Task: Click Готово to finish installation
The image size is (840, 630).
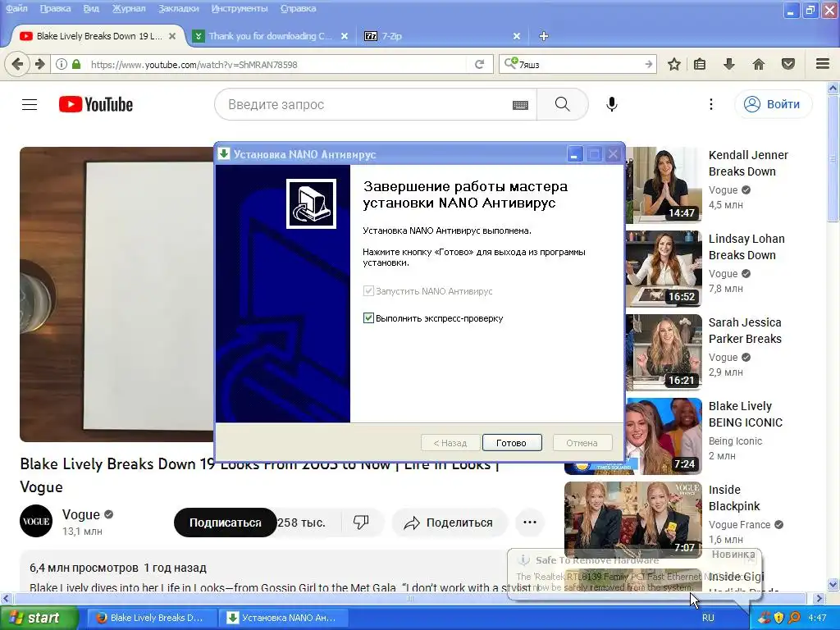Action: 512,443
